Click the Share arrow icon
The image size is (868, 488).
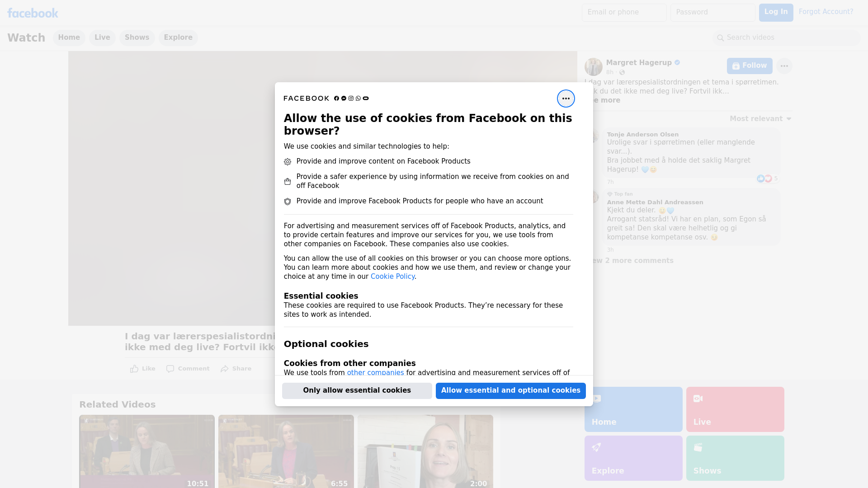click(225, 369)
